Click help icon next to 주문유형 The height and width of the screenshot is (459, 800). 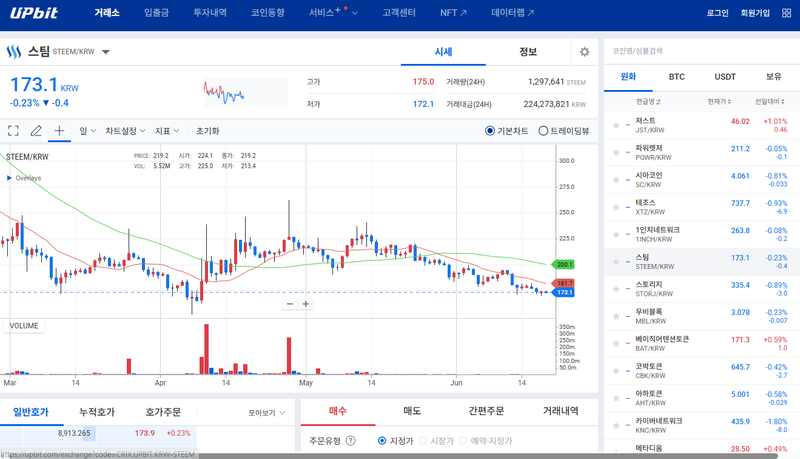point(351,441)
